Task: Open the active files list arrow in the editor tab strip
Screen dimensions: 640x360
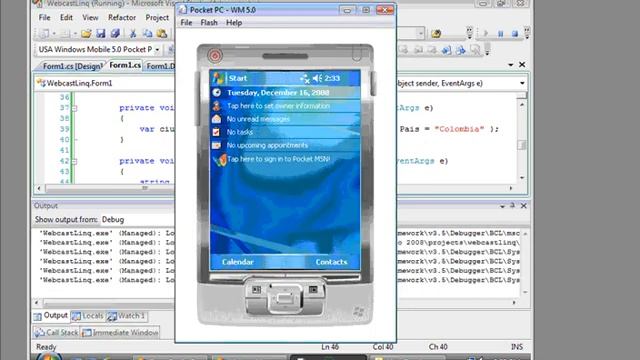Action: click(x=511, y=65)
